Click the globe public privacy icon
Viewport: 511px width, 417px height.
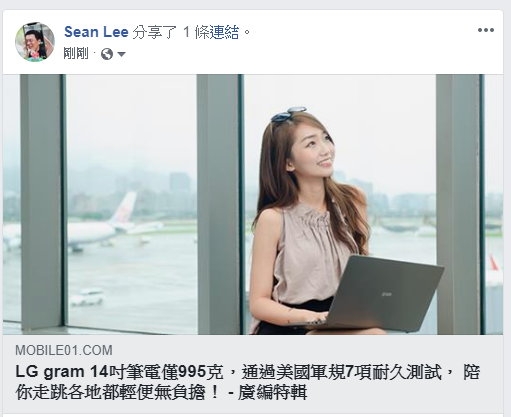[x=107, y=54]
